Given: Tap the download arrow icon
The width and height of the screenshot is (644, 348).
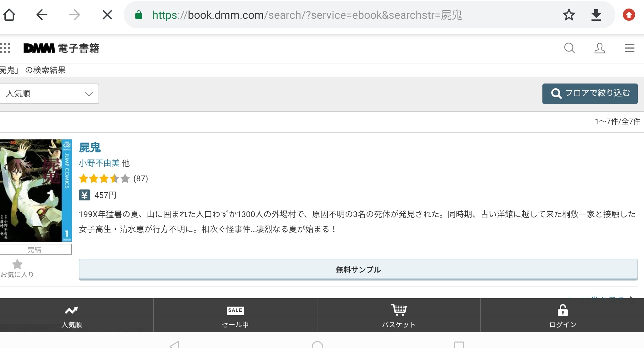Looking at the screenshot, I should click(596, 15).
